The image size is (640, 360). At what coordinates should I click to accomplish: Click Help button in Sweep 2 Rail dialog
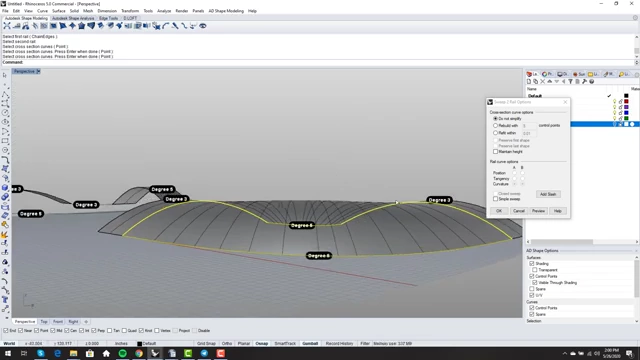pyautogui.click(x=558, y=211)
